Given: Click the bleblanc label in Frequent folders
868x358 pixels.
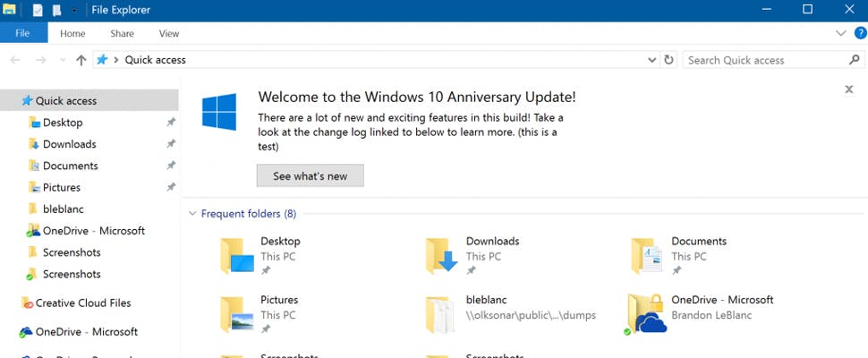Looking at the screenshot, I should 487,300.
